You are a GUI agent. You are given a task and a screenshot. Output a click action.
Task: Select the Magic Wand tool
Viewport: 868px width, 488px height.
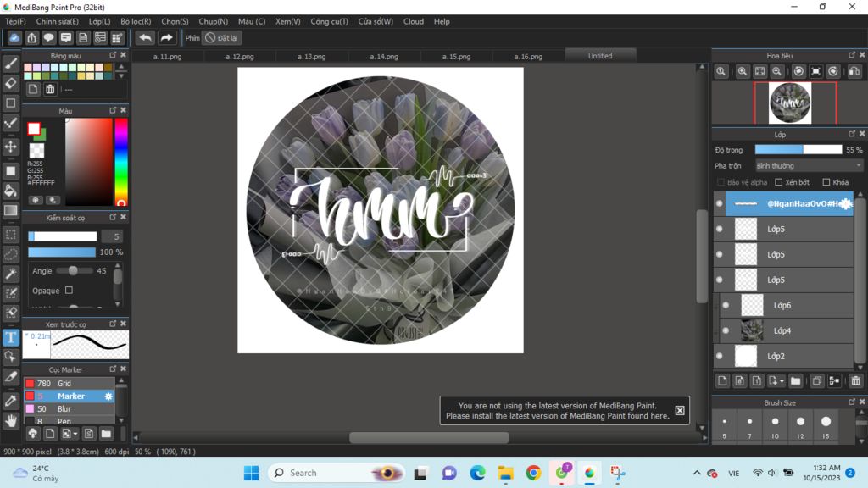coord(10,274)
